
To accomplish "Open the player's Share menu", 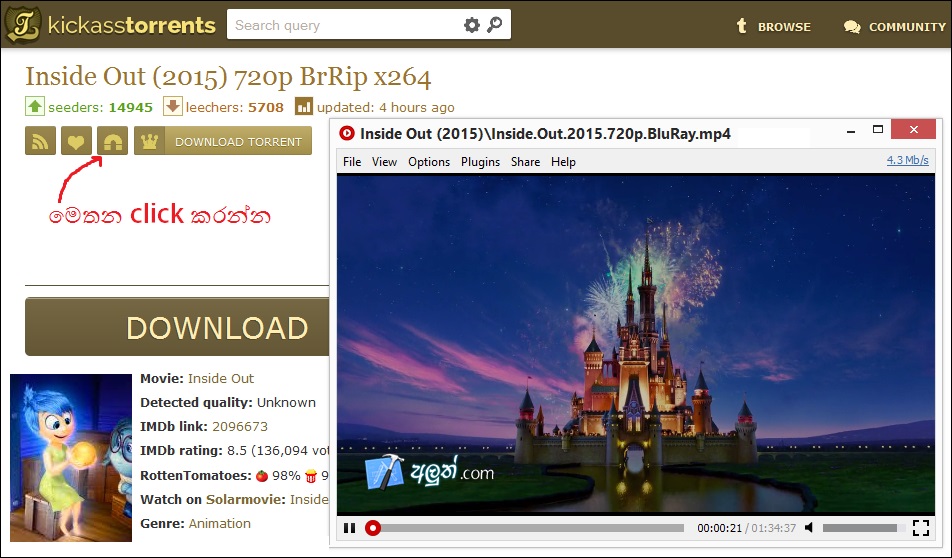I will click(525, 162).
